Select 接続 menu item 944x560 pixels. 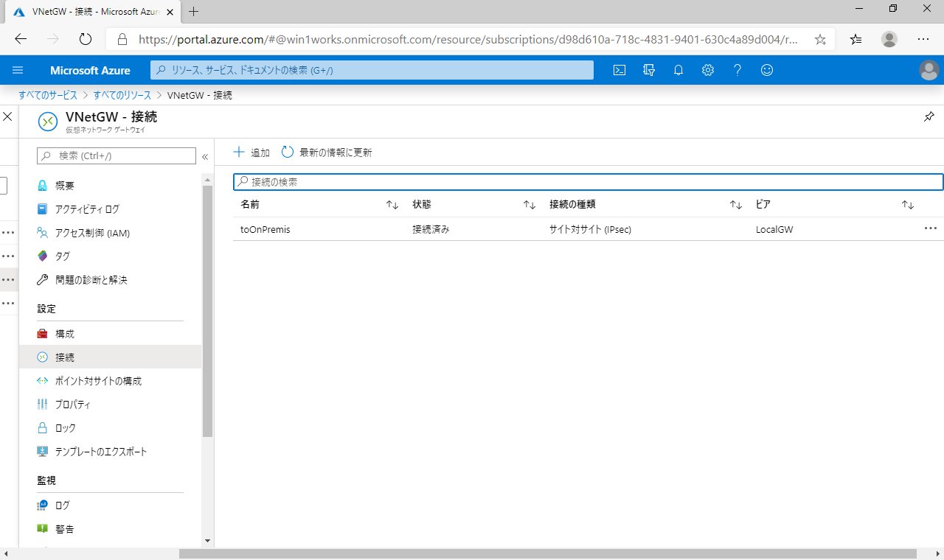[x=111, y=357]
